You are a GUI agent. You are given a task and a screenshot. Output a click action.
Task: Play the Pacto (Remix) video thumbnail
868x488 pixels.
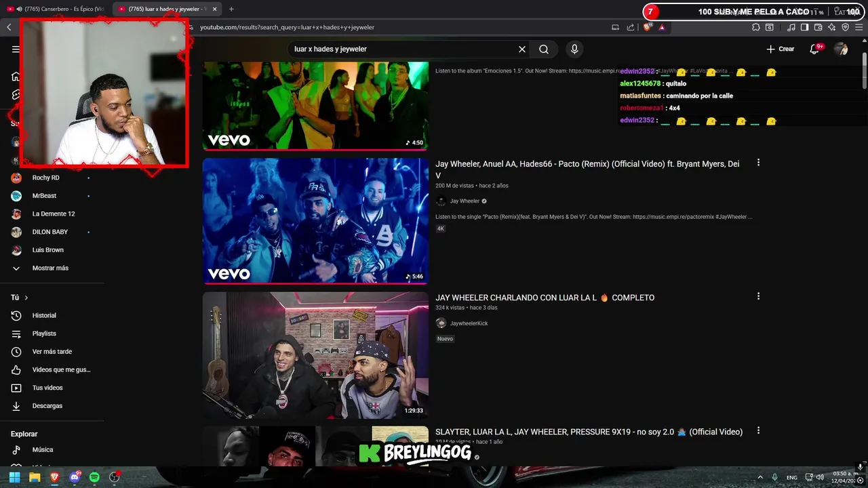pyautogui.click(x=315, y=221)
